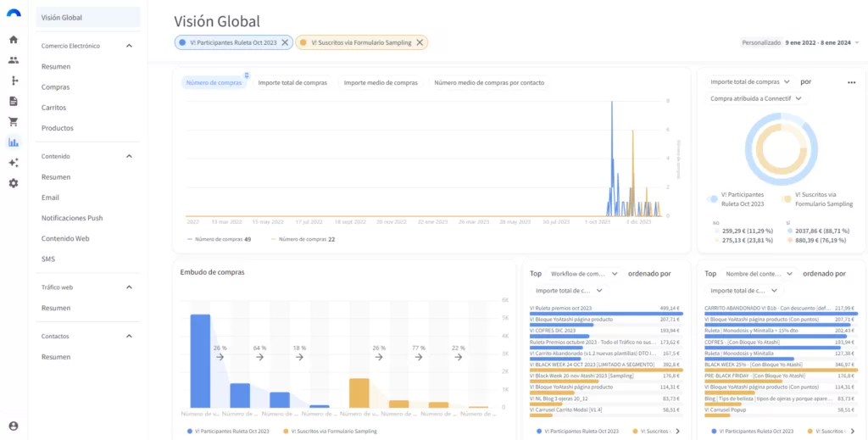Toggle the orange Número de compras 22 legend
868x440 pixels.
tap(303, 240)
